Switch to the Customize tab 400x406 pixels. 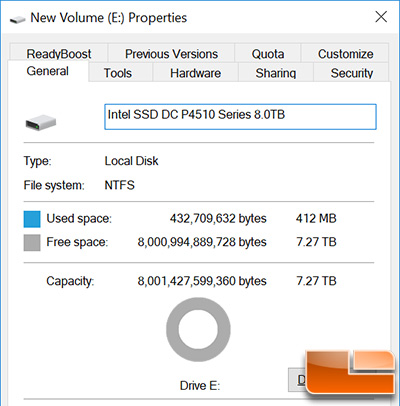point(345,53)
